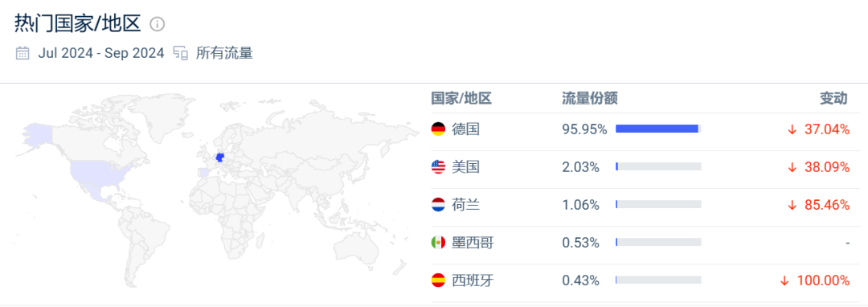
Task: Sort by the 变动 column header
Action: click(833, 99)
